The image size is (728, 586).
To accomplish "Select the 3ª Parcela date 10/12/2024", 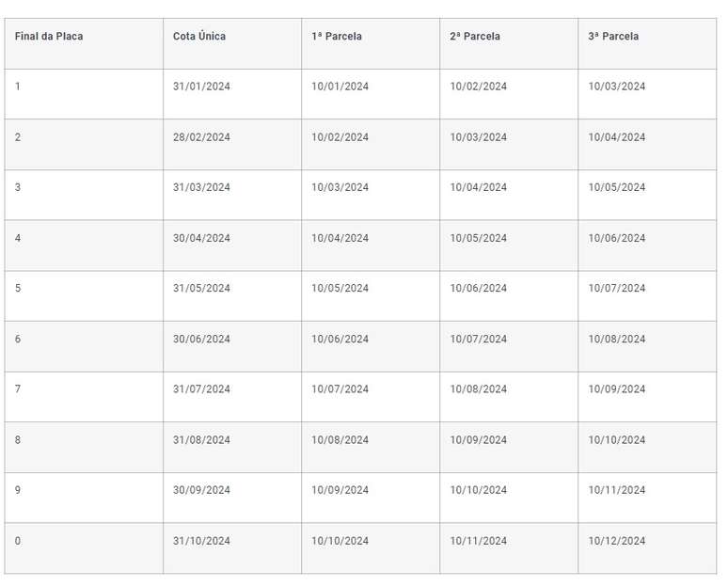I will click(617, 541).
